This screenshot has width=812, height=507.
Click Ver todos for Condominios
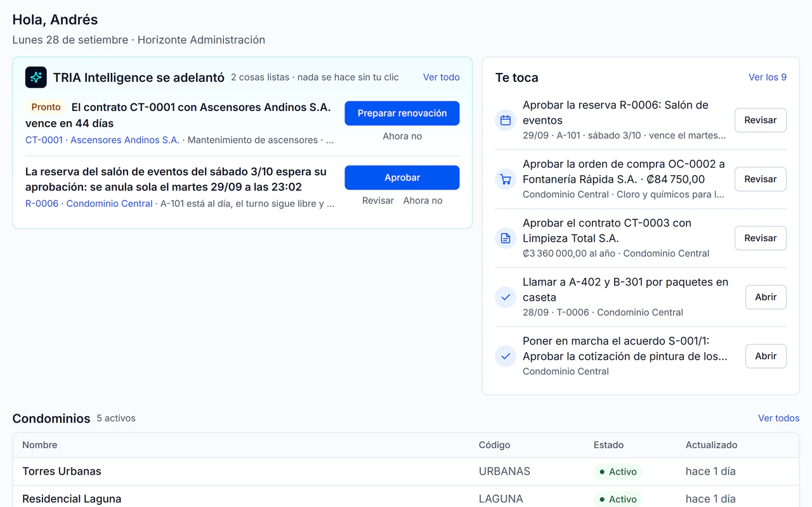click(779, 418)
